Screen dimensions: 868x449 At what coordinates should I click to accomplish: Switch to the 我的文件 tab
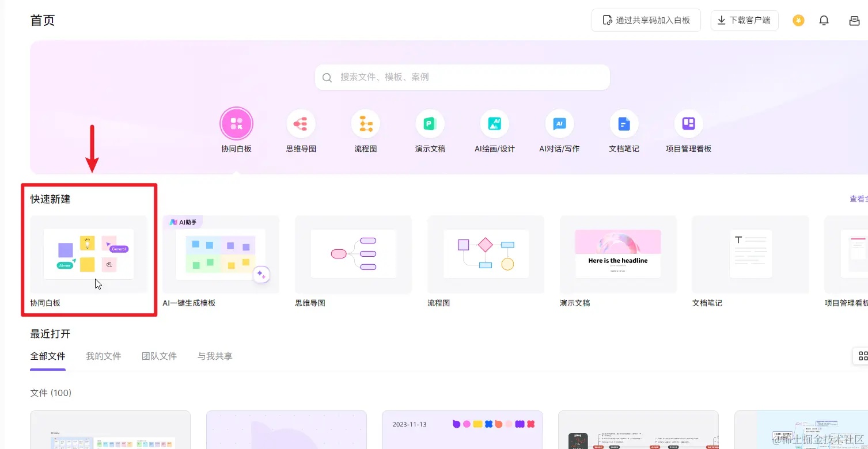point(103,356)
